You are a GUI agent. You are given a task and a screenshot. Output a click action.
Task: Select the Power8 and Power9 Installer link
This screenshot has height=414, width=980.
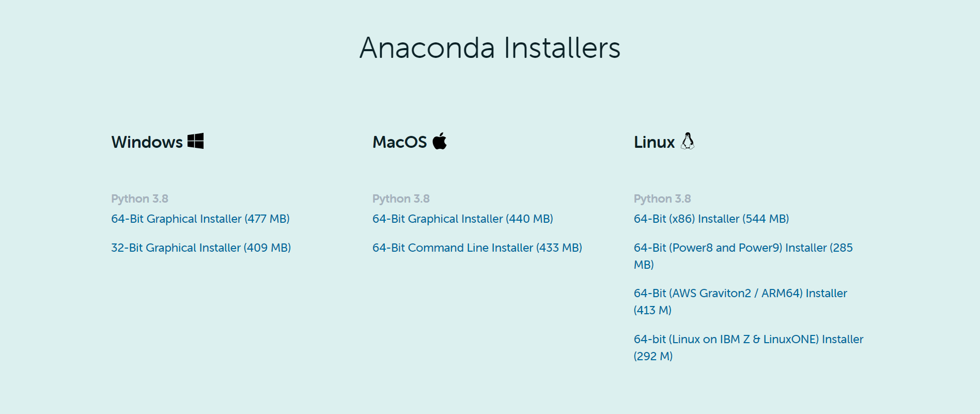click(x=743, y=248)
